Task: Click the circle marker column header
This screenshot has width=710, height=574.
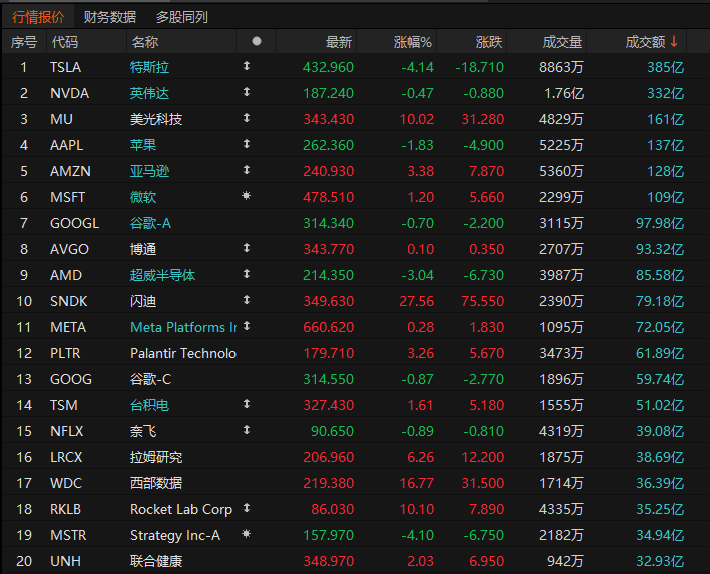Action: click(x=257, y=41)
